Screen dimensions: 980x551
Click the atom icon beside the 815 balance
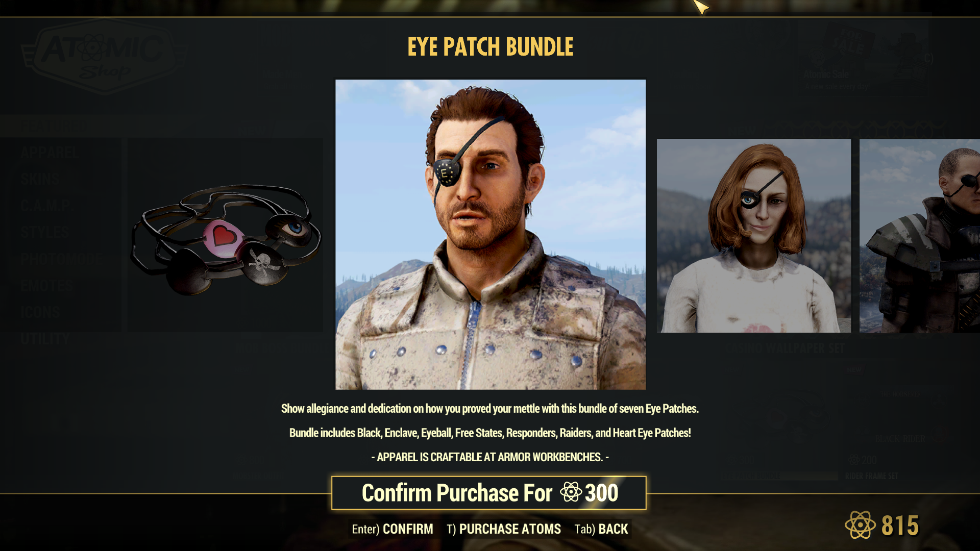(x=860, y=525)
